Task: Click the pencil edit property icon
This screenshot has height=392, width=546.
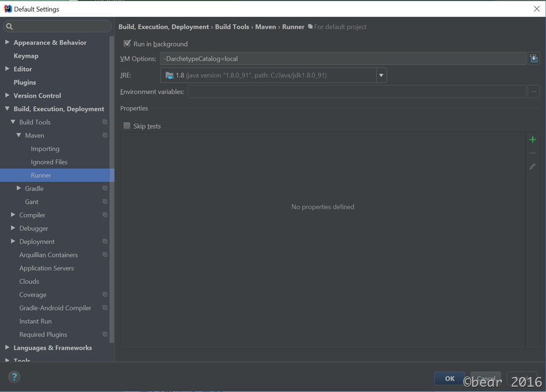Action: [532, 167]
